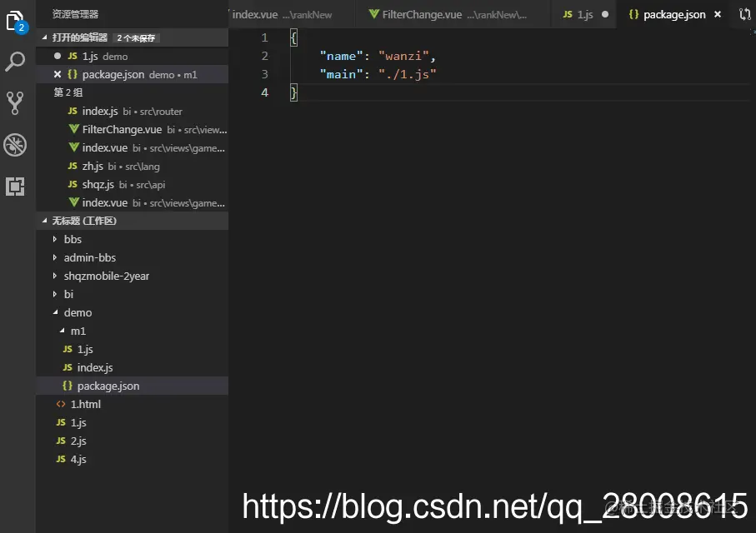756x533 pixels.
Task: Select the package.json editor tab
Action: click(x=674, y=14)
